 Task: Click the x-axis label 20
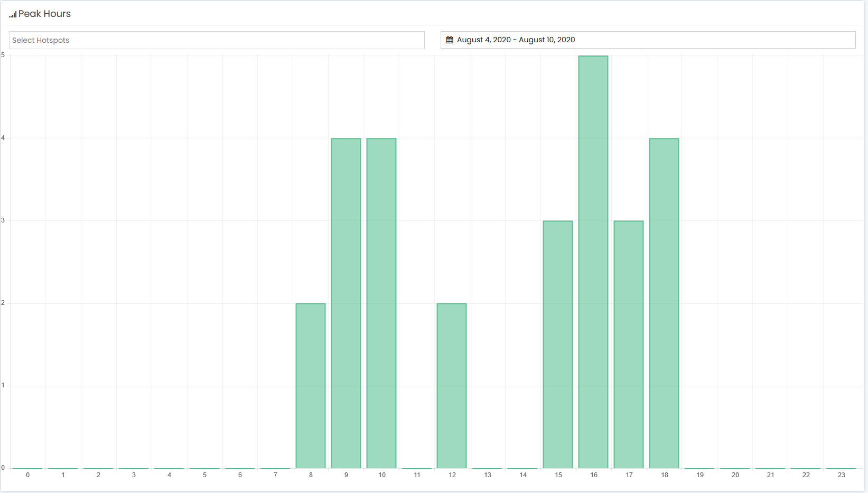[735, 475]
